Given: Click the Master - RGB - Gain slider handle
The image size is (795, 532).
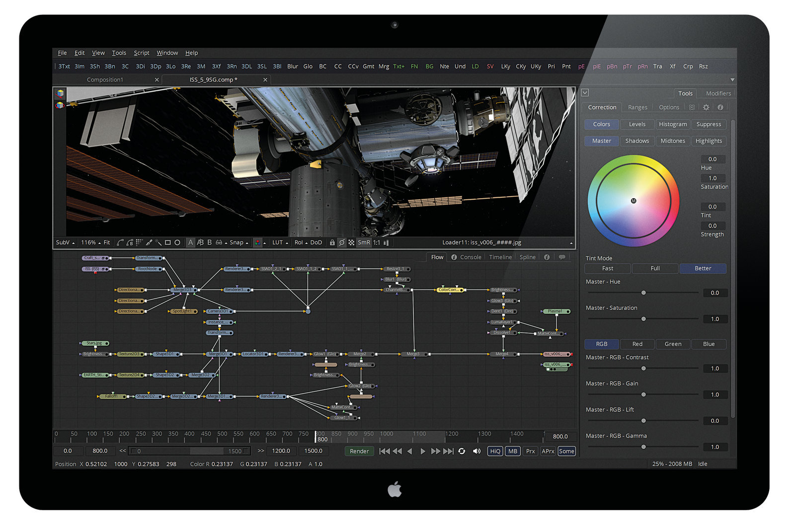Looking at the screenshot, I should click(643, 394).
